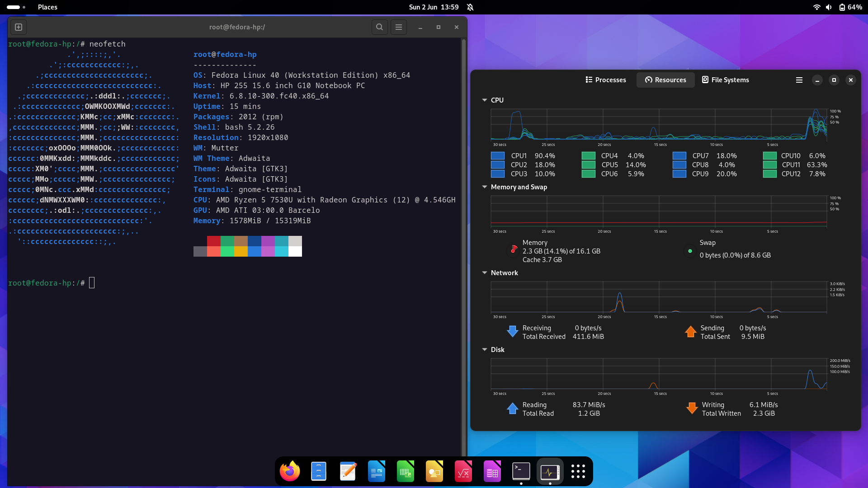This screenshot has height=488, width=868.
Task: Collapse the CPU section
Action: point(485,100)
